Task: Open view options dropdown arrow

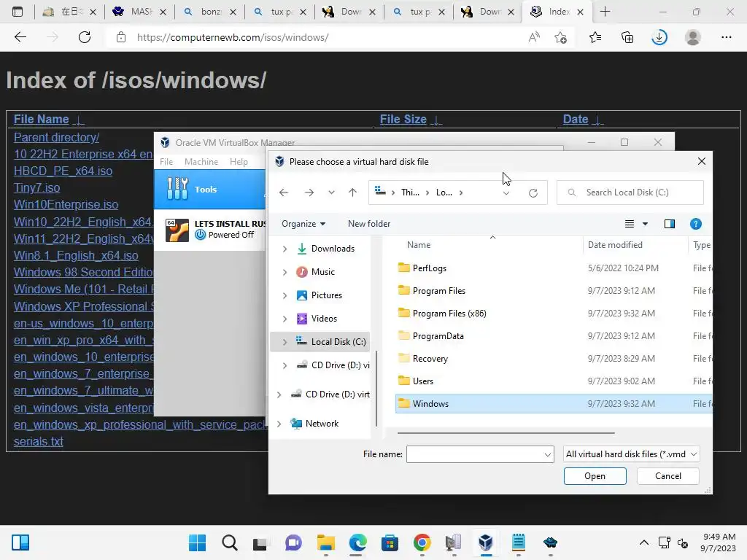Action: [x=645, y=224]
